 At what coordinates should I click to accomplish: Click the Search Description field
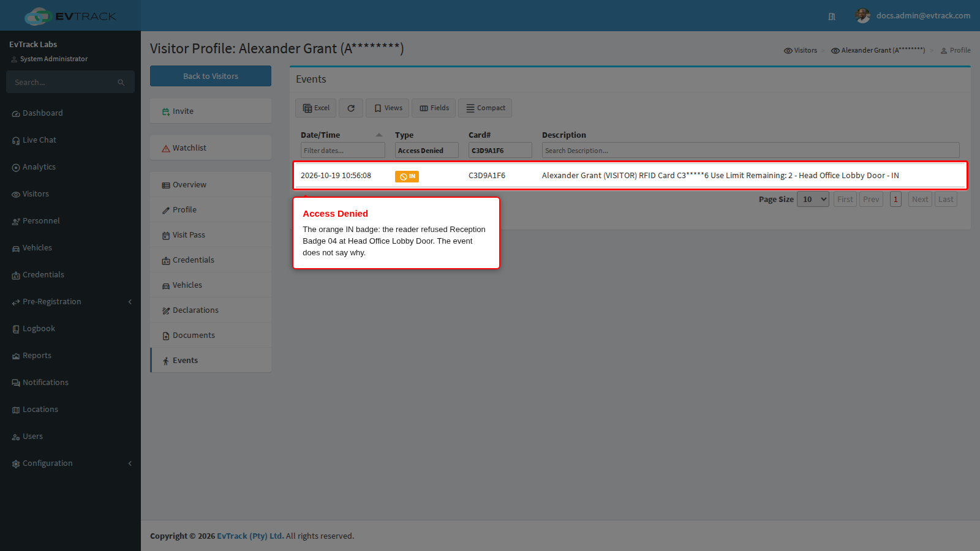[x=750, y=151]
